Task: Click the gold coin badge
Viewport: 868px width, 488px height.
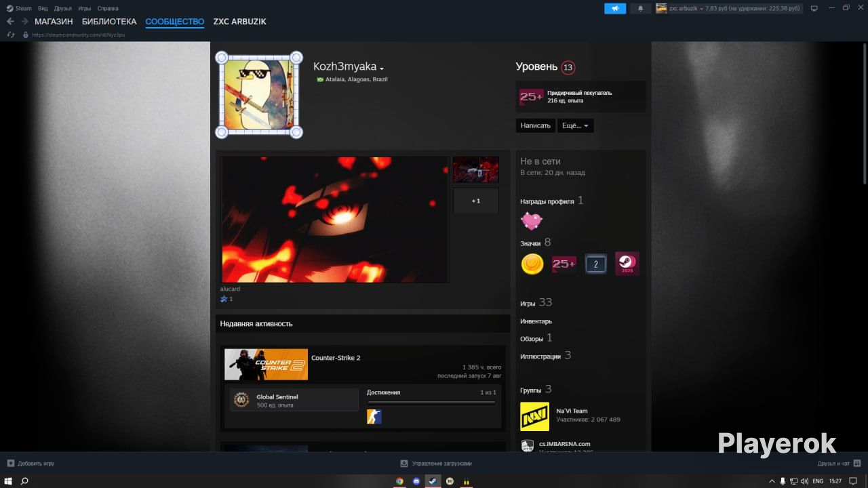Action: coord(532,264)
